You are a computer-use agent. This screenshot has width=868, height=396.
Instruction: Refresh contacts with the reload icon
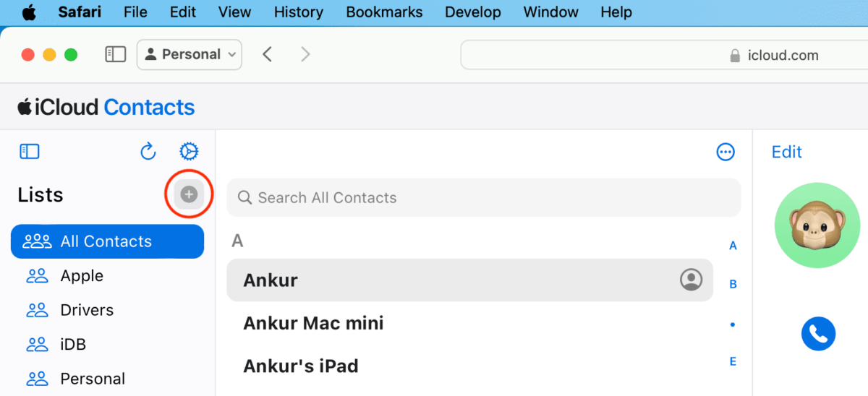click(148, 152)
